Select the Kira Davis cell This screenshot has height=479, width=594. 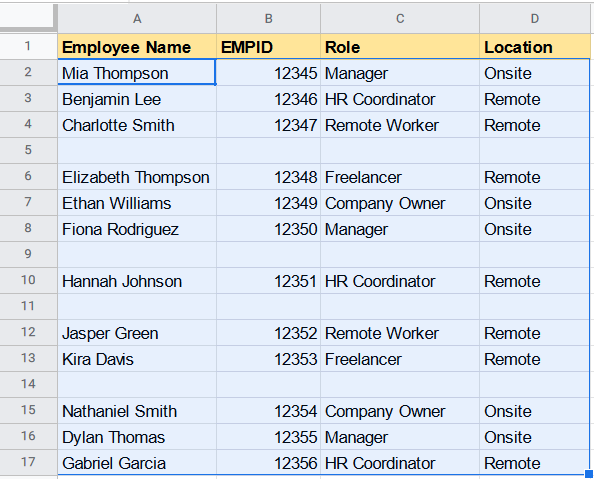pyautogui.click(x=137, y=358)
